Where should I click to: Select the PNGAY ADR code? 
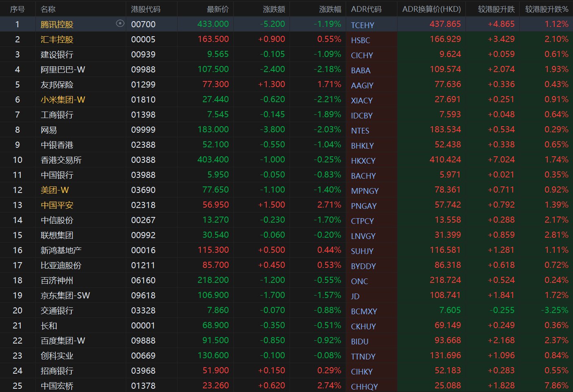click(364, 206)
